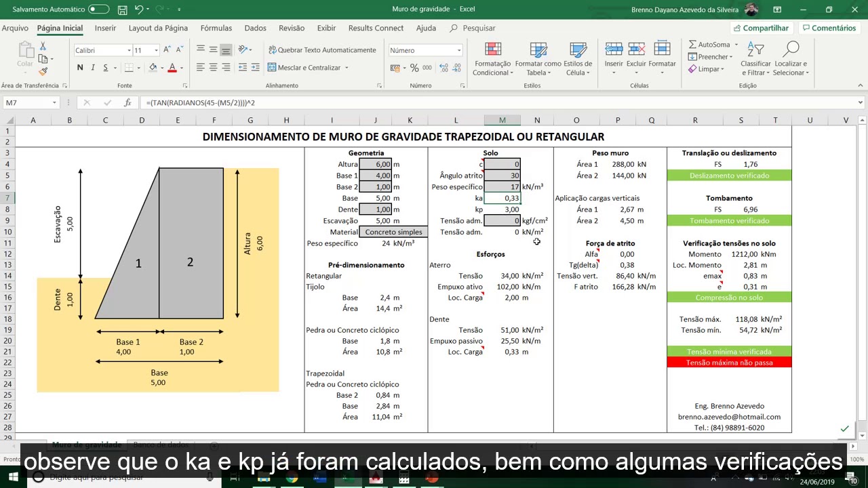The height and width of the screenshot is (488, 868).
Task: Switch to the Inserir tab
Action: [x=105, y=28]
